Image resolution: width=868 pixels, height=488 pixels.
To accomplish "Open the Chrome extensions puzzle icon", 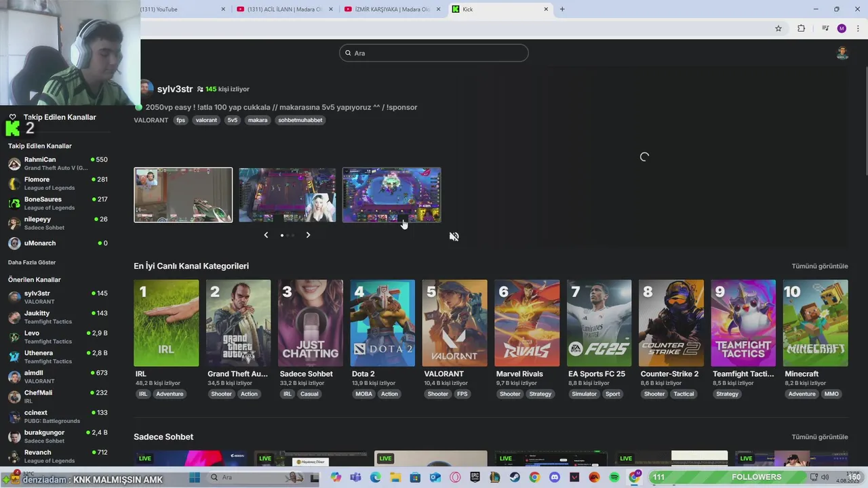I will pos(801,28).
